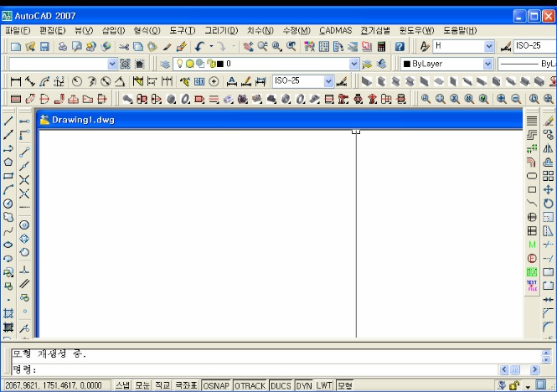557x392 pixels.
Task: Toggle OSNAP in status bar
Action: [x=216, y=385]
